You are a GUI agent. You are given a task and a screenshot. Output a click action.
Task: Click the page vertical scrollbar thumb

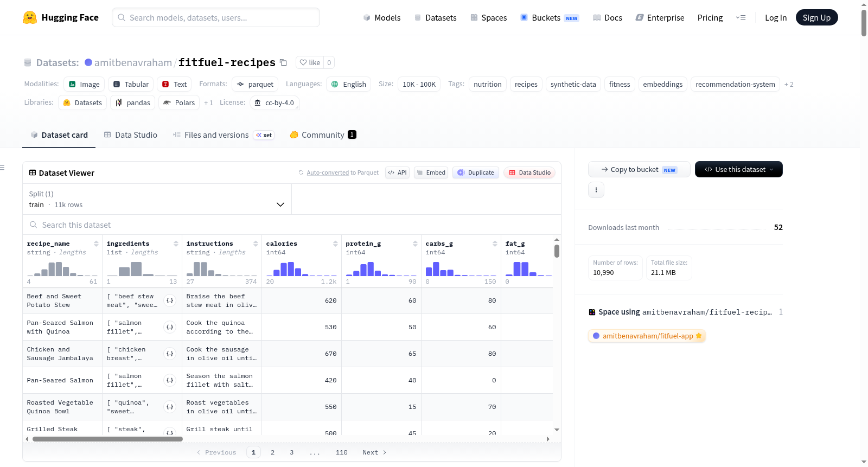pyautogui.click(x=864, y=23)
